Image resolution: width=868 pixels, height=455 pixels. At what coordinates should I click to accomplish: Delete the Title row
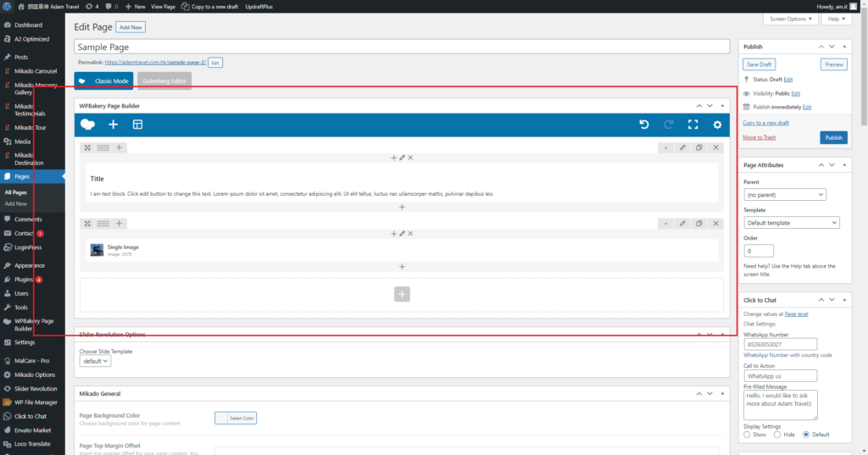[x=715, y=147]
